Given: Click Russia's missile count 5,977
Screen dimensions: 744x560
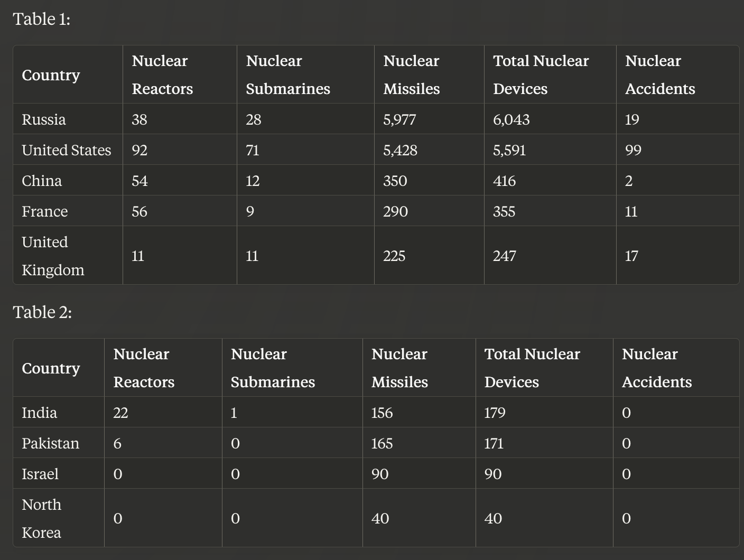Looking at the screenshot, I should [x=399, y=119].
